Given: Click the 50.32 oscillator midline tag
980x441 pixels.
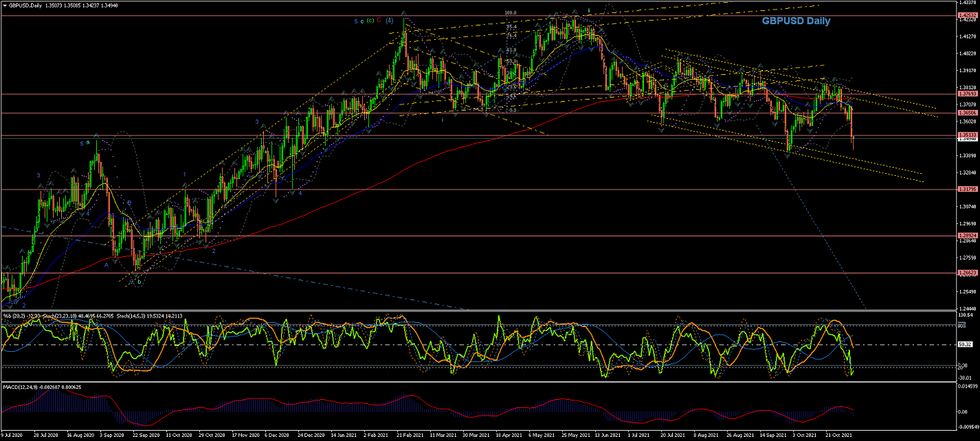Looking at the screenshot, I should click(966, 345).
